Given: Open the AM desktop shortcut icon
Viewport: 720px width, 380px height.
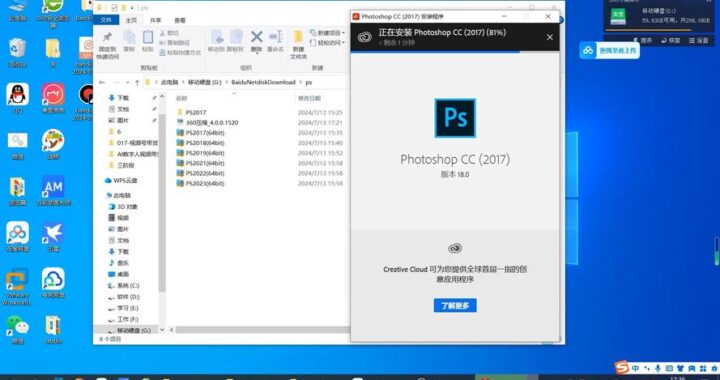Looking at the screenshot, I should pos(53,186).
